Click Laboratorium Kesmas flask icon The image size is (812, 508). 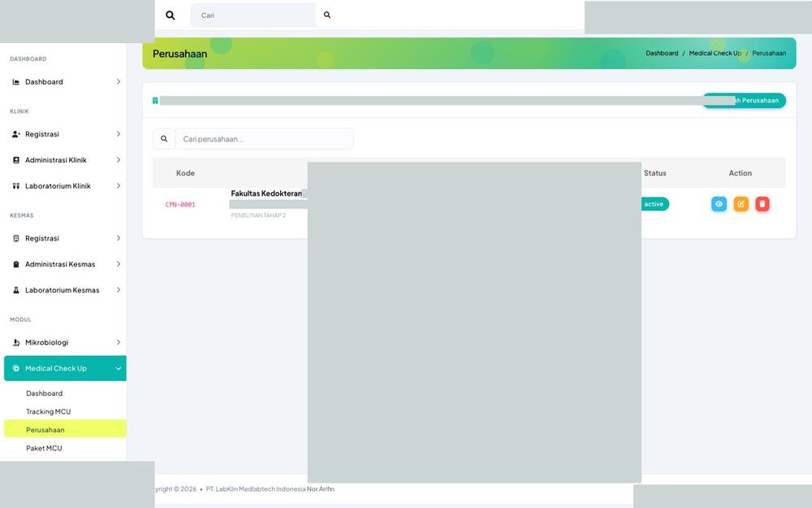(16, 290)
